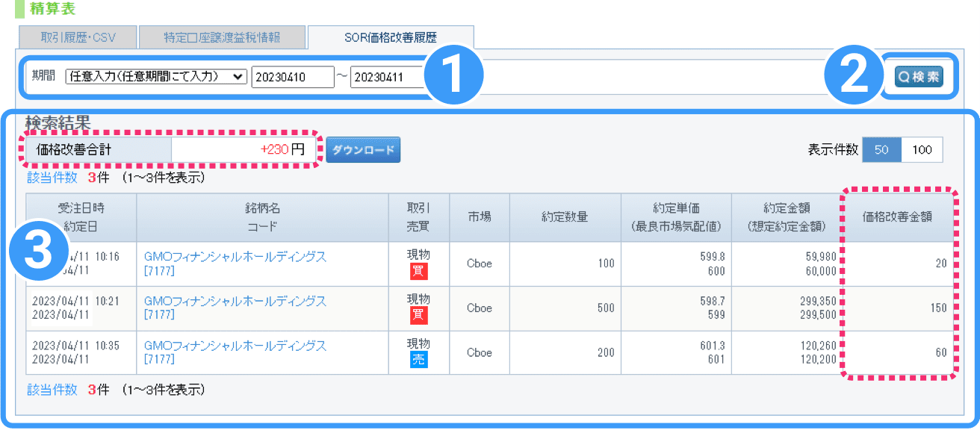The width and height of the screenshot is (980, 430).
Task: Click the blue 売 badge in third row
Action: [418, 361]
